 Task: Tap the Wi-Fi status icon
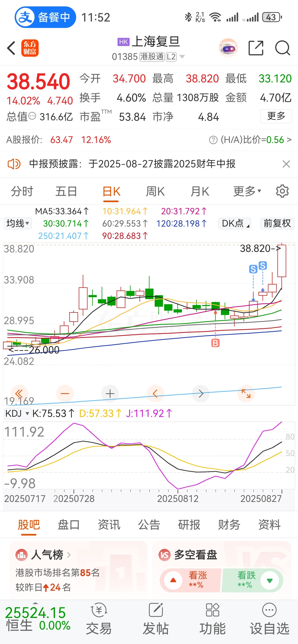click(215, 17)
